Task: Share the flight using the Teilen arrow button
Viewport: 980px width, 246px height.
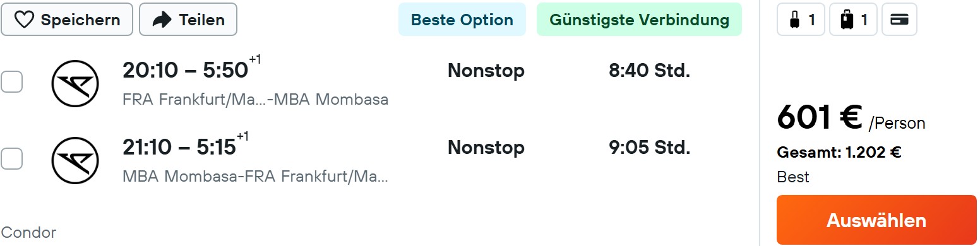Action: (188, 20)
